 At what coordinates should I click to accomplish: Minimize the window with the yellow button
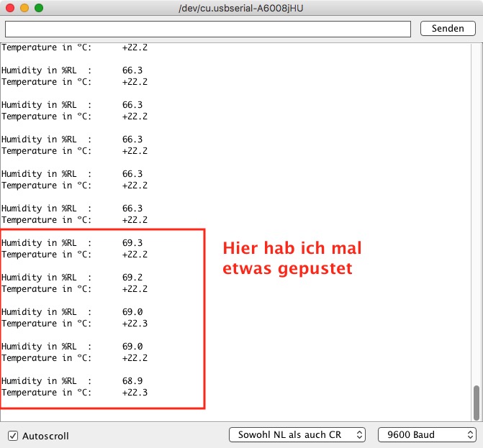pyautogui.click(x=24, y=8)
